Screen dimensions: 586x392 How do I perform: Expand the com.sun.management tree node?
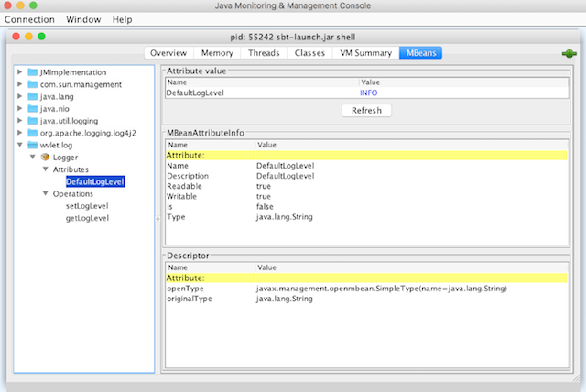(20, 84)
